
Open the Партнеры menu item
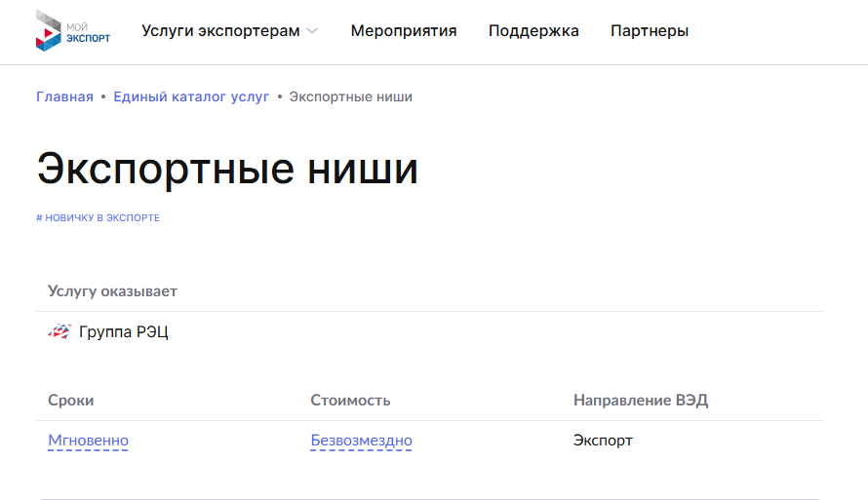(650, 31)
